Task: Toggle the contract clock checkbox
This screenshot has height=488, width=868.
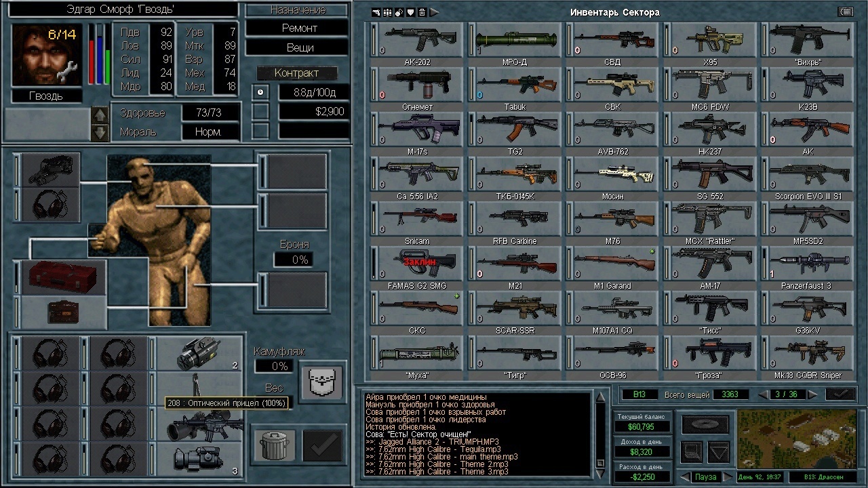Action: [x=261, y=92]
